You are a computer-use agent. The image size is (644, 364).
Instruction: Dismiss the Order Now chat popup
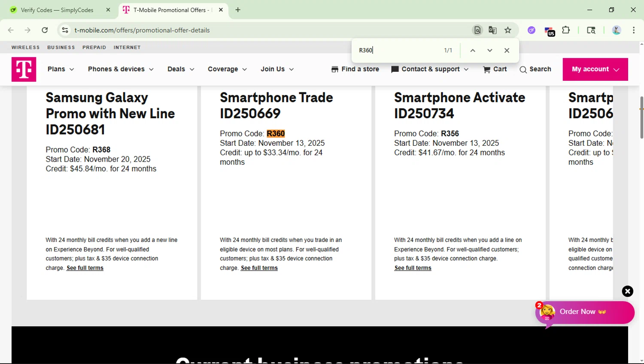627,291
